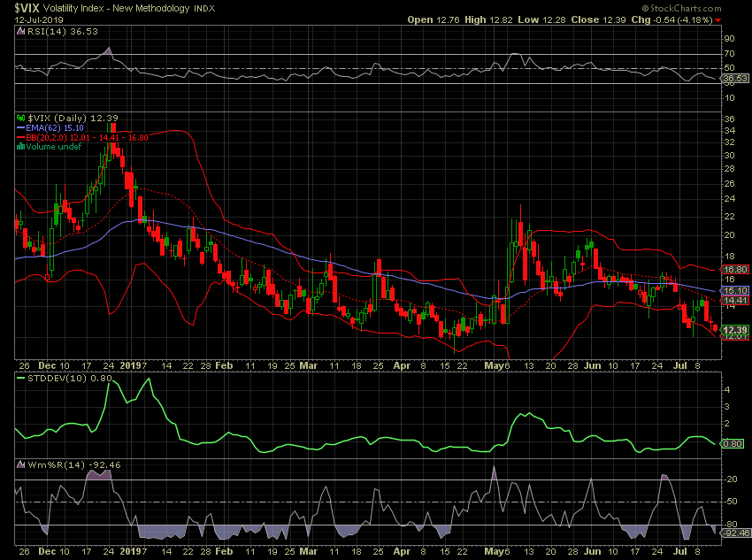Click the INDX exchange label
This screenshot has width=752, height=560.
[204, 9]
